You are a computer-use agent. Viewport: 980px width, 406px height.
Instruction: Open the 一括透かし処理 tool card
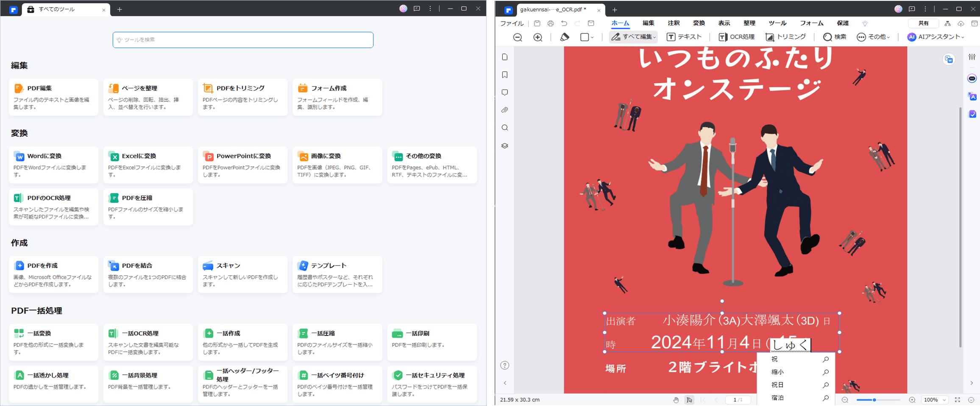tap(53, 384)
